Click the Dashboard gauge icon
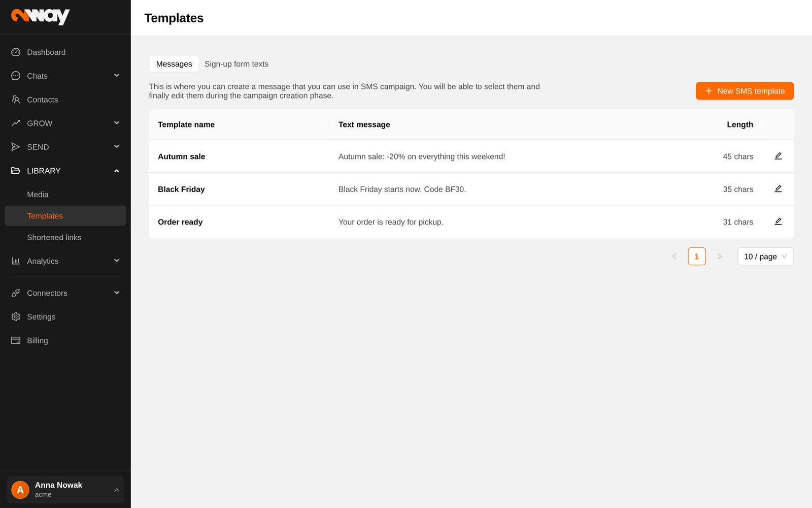Screen dimensions: 812x508 [x=16, y=52]
